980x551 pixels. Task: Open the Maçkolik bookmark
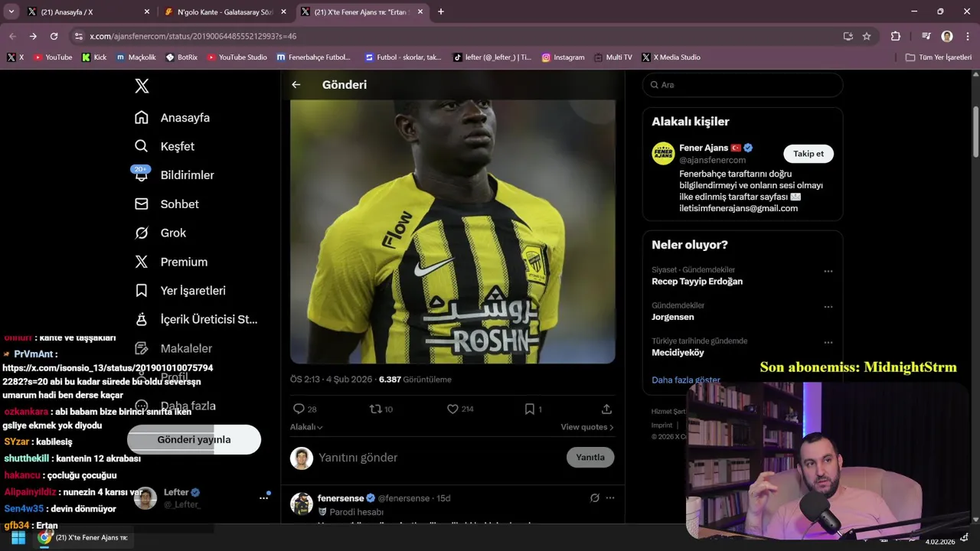coord(136,57)
